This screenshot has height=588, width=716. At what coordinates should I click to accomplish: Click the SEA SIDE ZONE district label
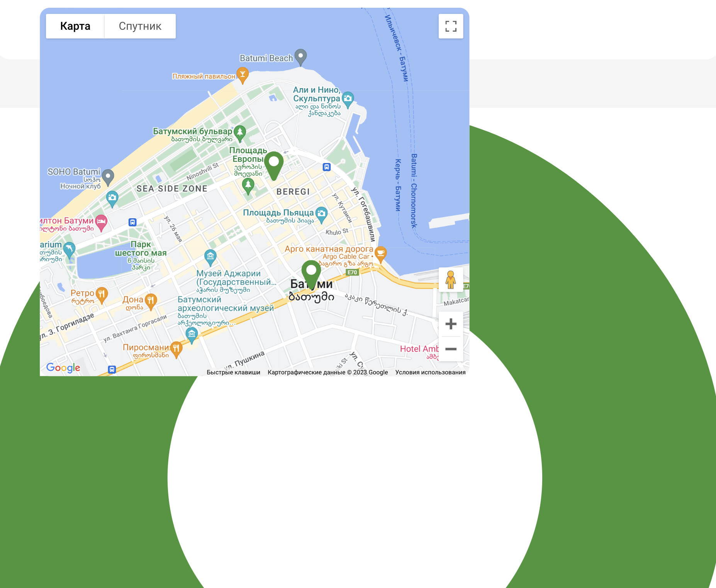pyautogui.click(x=172, y=189)
